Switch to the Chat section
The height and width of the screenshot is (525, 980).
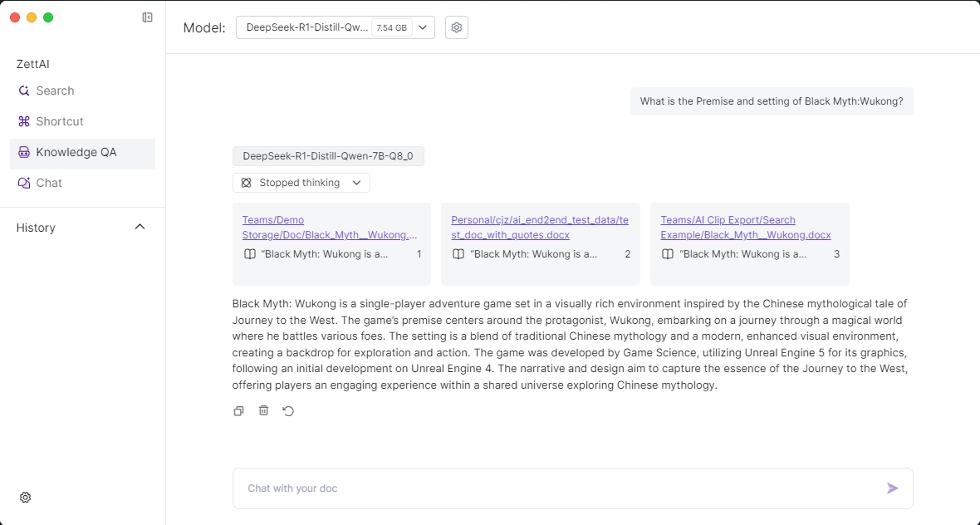[x=49, y=183]
